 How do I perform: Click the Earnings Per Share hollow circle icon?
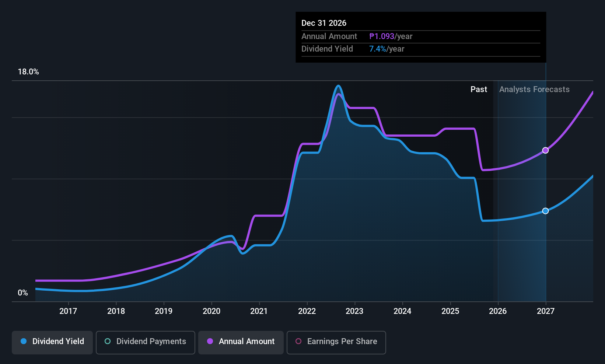298,342
